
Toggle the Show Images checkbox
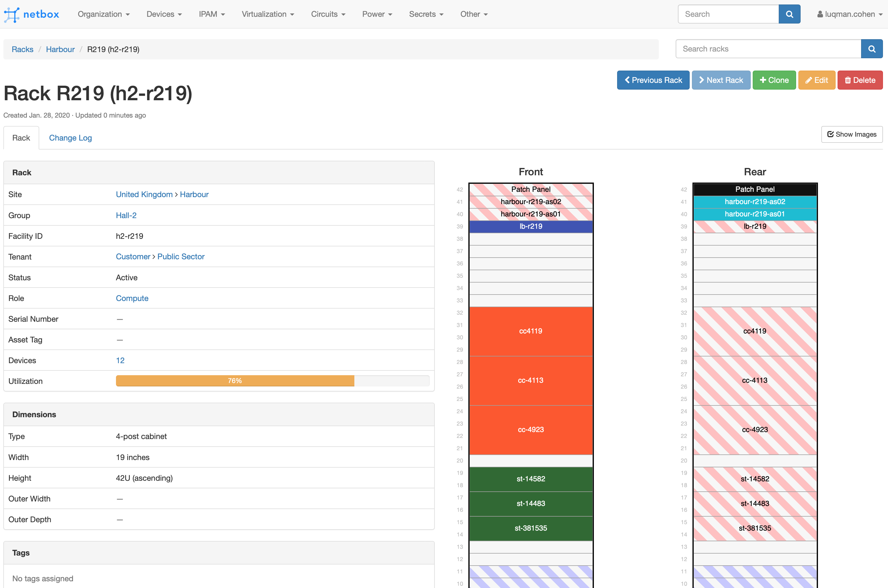click(x=852, y=134)
